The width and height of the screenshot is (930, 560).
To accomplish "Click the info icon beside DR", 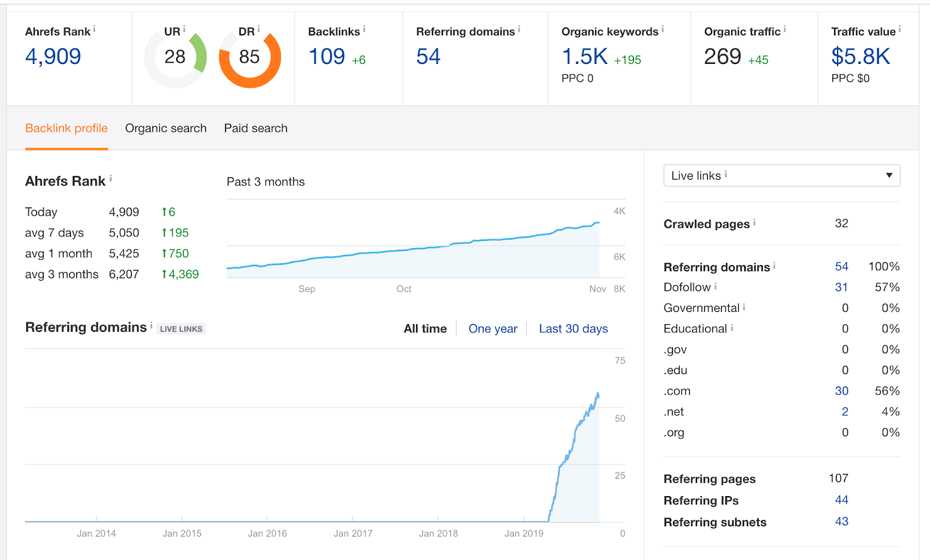I will (x=259, y=28).
